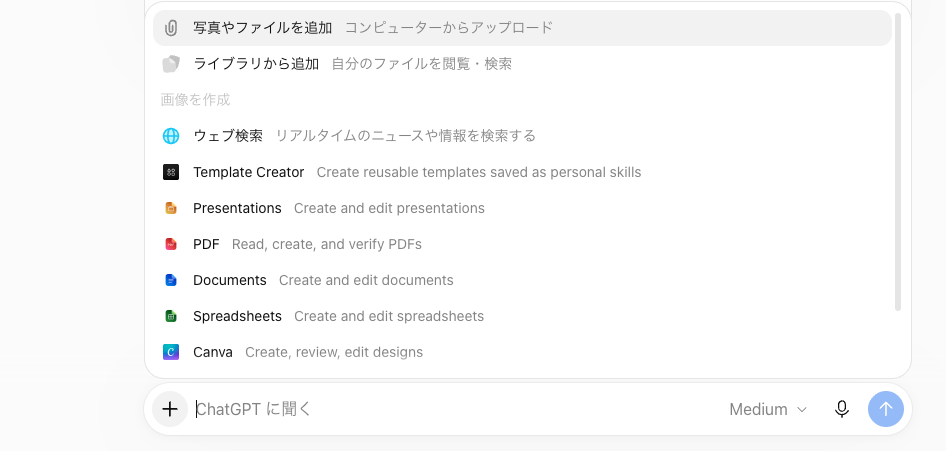Click the 自分のファイルを閲覧・検索 description text
Viewport: 946px width, 451px height.
coord(422,64)
